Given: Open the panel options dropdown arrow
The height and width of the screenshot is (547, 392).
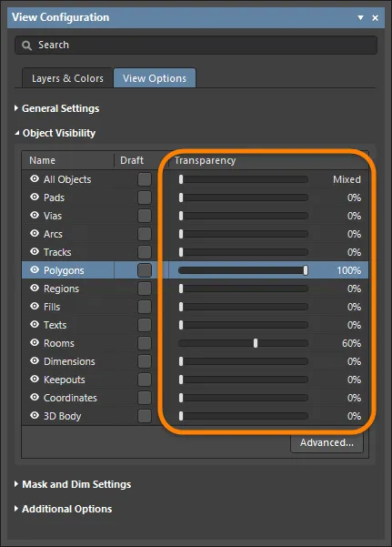Looking at the screenshot, I should point(360,17).
